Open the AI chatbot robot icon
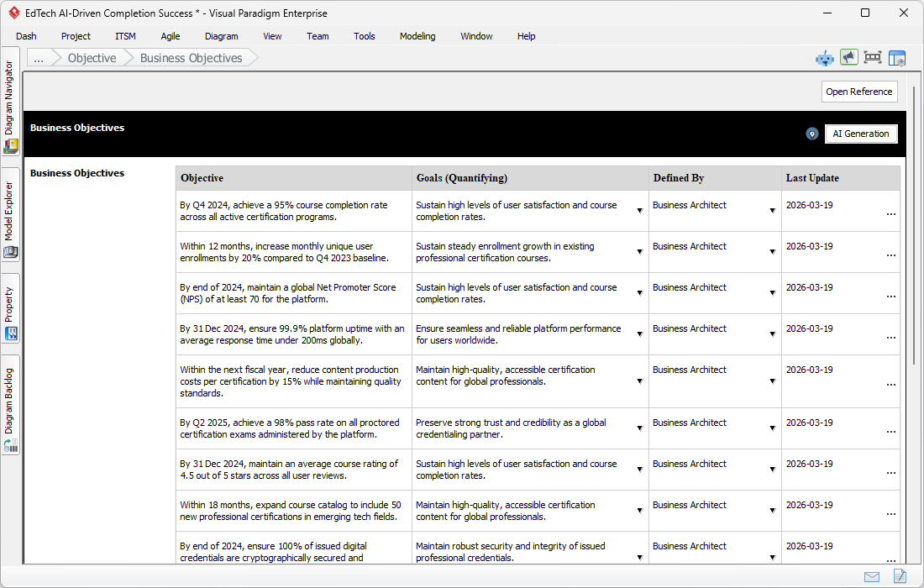 coord(825,58)
